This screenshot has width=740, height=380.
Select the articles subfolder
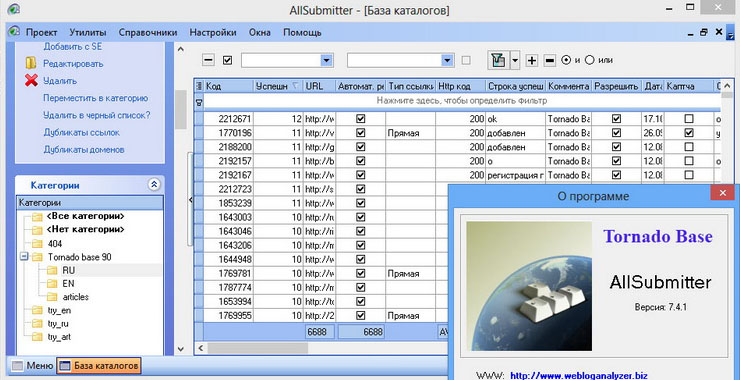tap(76, 297)
